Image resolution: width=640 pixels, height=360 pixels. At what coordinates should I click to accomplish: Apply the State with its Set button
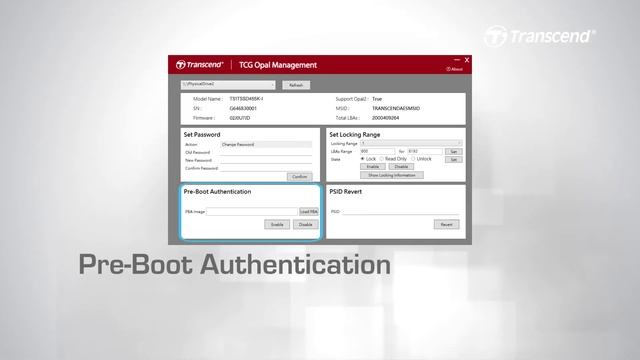coord(453,160)
